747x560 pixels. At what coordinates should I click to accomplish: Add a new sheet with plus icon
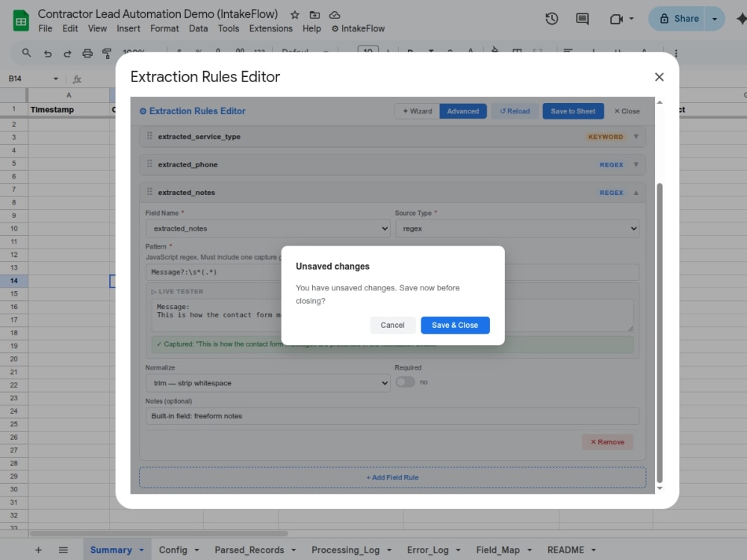point(38,550)
